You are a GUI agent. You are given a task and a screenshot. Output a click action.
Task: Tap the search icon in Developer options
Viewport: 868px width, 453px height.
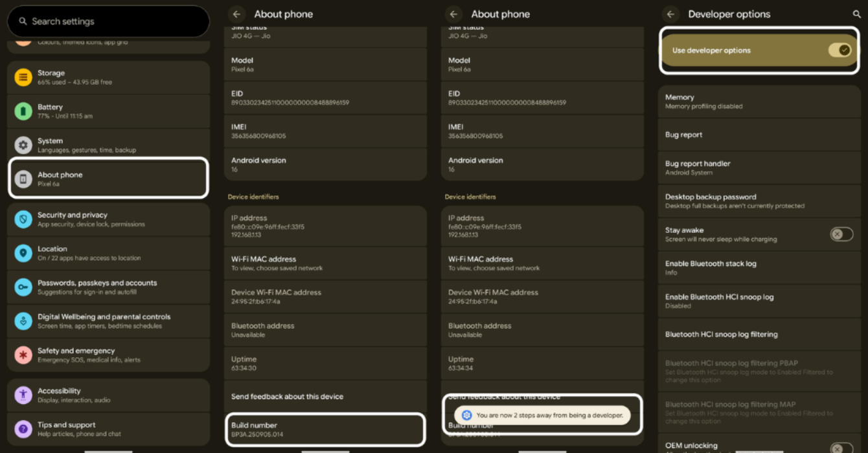click(856, 14)
